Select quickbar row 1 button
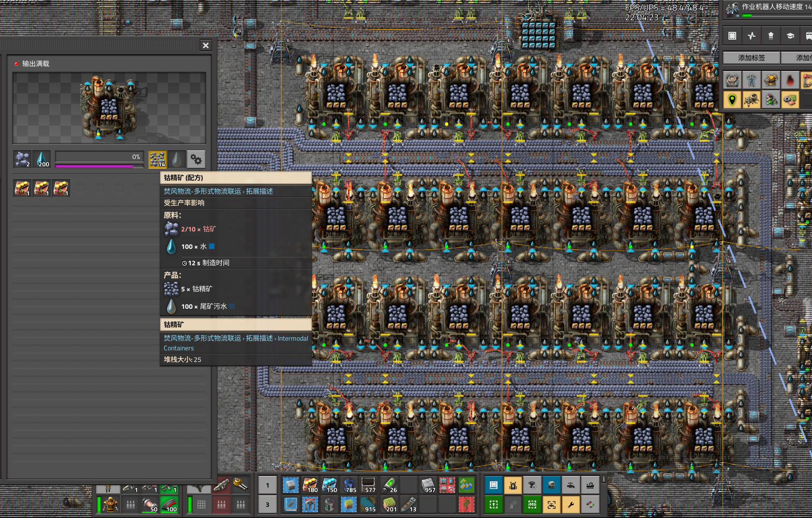The height and width of the screenshot is (518, 812). click(268, 485)
